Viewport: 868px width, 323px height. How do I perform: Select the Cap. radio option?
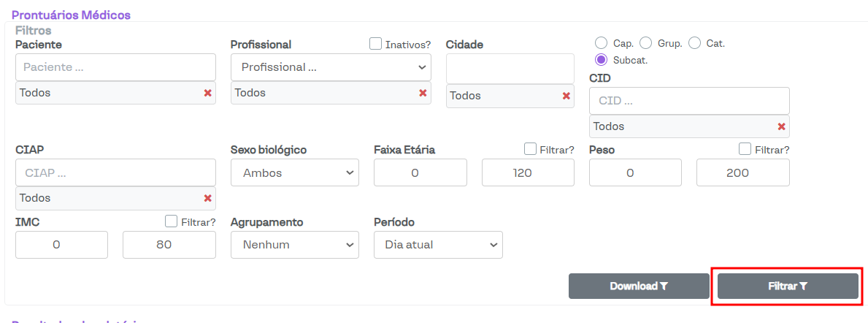(x=602, y=43)
